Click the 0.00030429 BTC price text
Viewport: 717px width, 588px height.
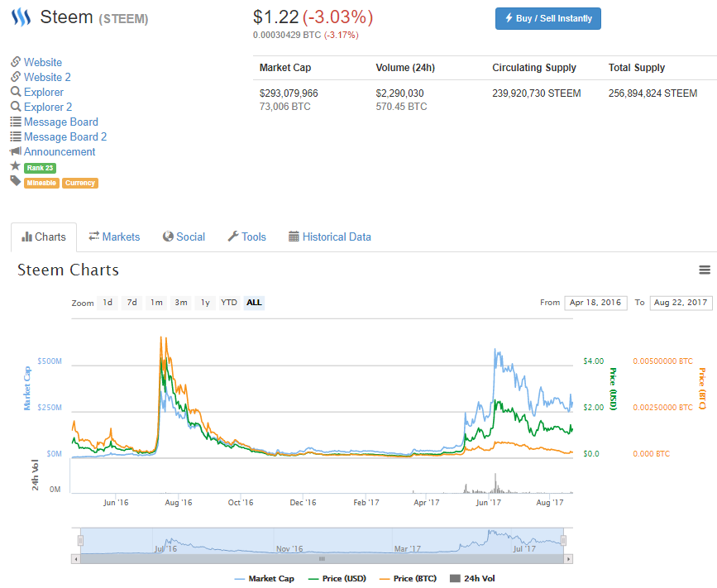(287, 36)
